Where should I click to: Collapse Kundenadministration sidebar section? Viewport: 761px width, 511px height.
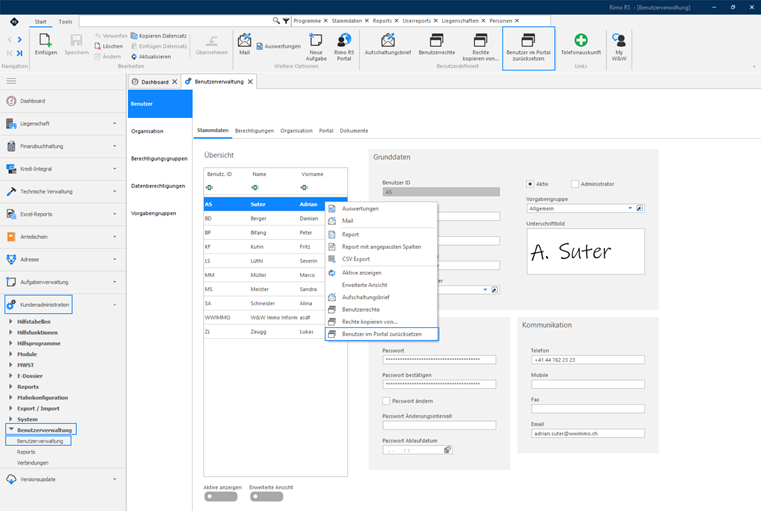pos(115,305)
